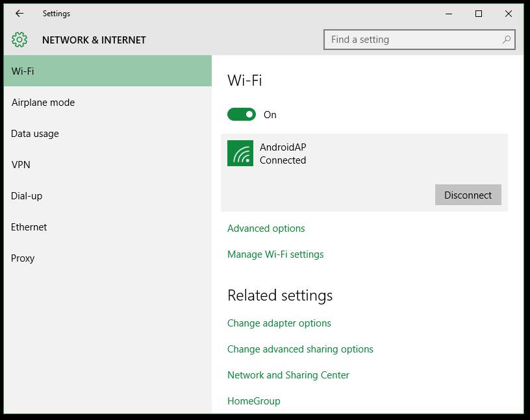Open the Proxy settings page

[x=23, y=258]
